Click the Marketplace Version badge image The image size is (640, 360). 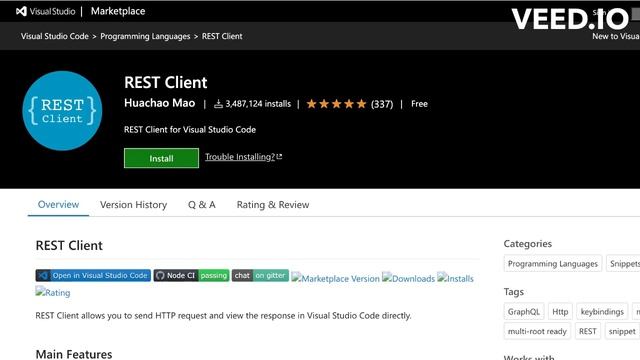click(336, 278)
